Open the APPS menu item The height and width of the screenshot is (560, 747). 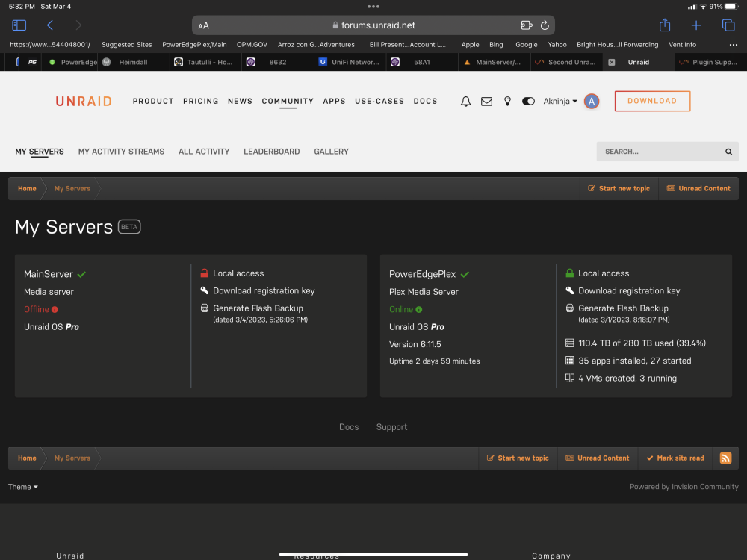coord(334,101)
